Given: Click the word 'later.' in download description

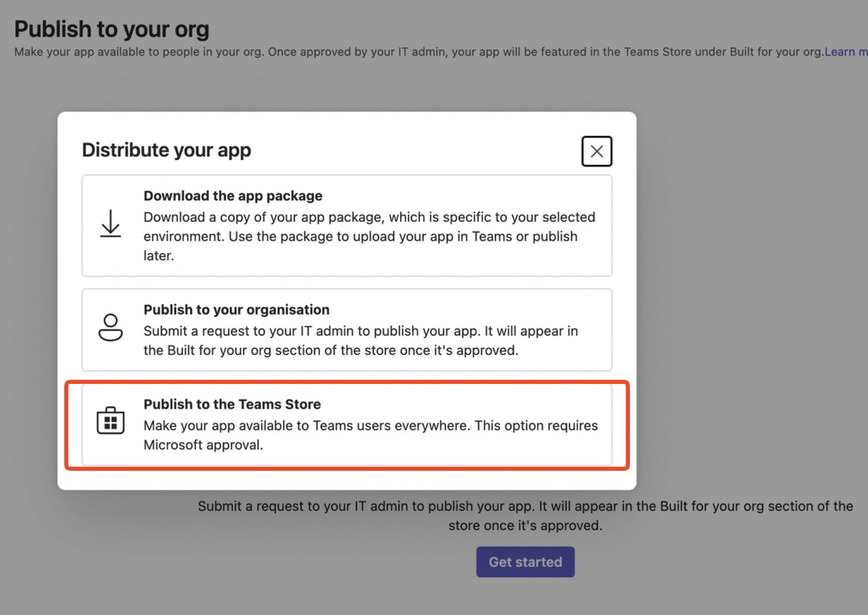Looking at the screenshot, I should (159, 256).
